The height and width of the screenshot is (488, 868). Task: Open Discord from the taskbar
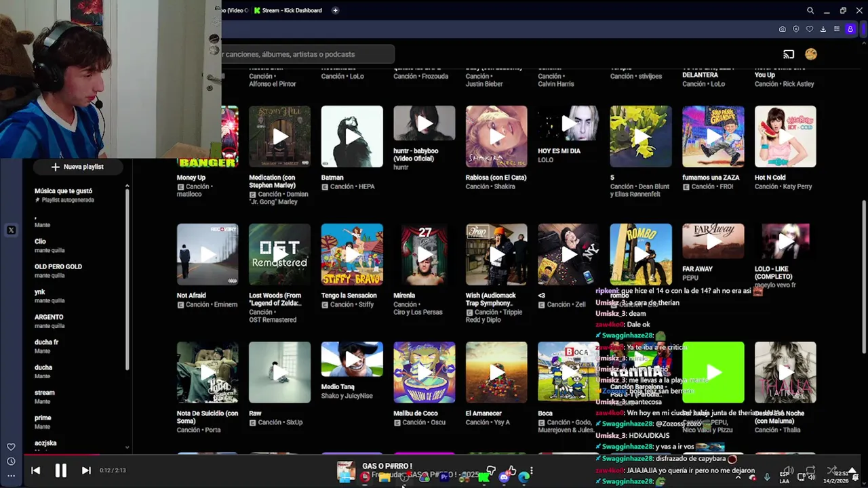[504, 477]
